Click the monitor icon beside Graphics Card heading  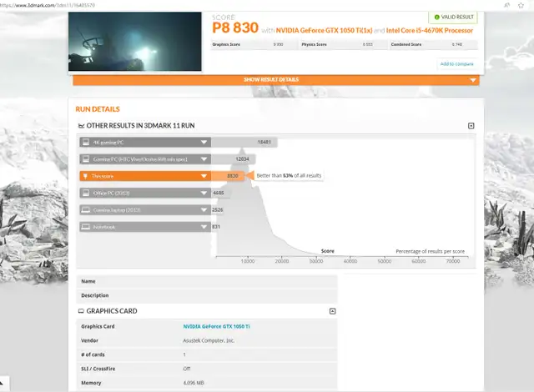point(81,311)
